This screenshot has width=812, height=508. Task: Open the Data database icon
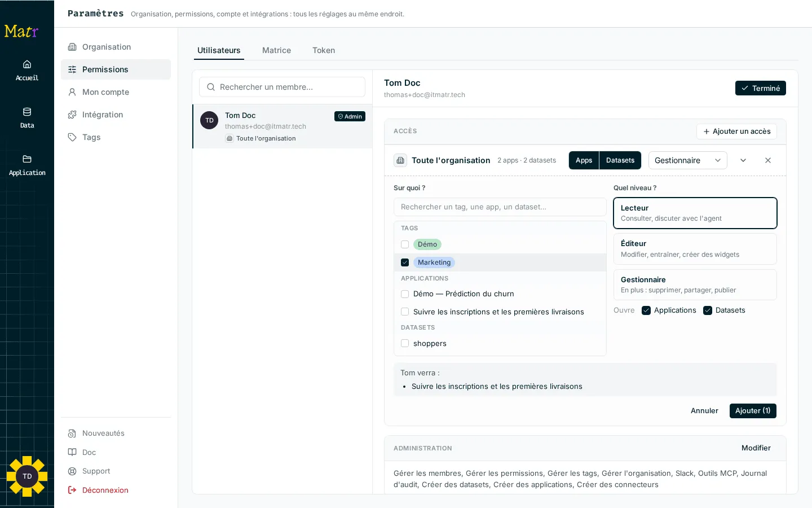click(27, 112)
